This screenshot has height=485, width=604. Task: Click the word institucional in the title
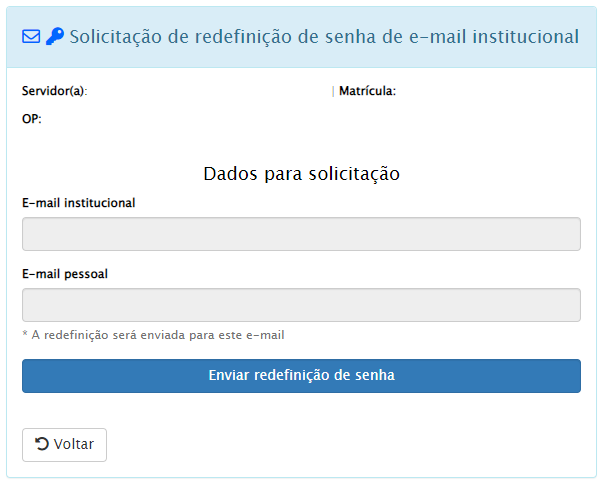pyautogui.click(x=525, y=37)
